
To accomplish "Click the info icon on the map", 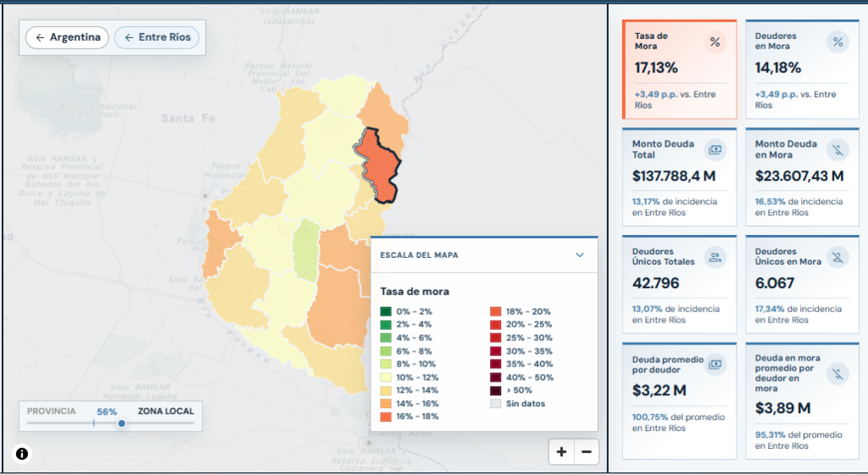I will point(21,454).
